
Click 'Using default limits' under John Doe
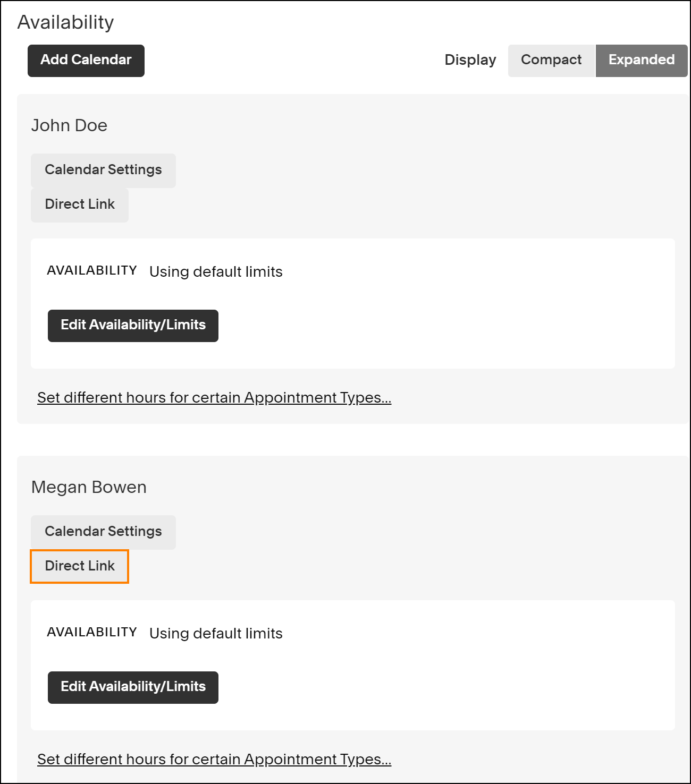tap(216, 271)
